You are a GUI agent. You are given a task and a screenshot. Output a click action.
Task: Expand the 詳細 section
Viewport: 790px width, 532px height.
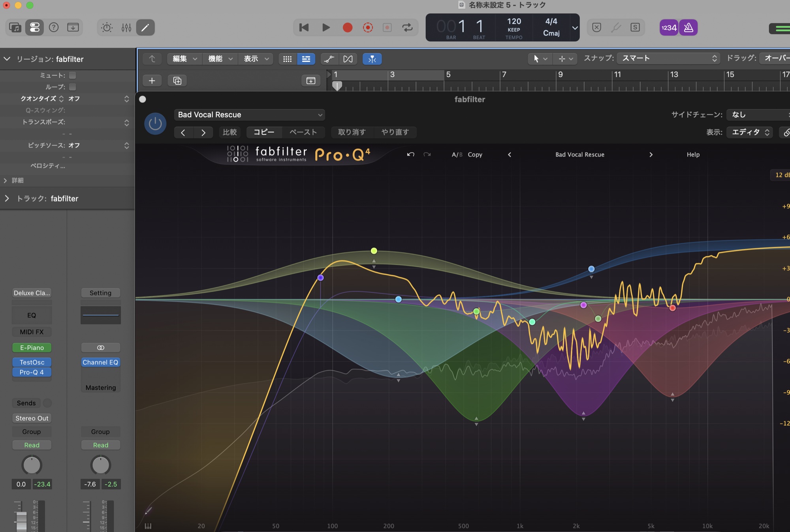click(6, 180)
